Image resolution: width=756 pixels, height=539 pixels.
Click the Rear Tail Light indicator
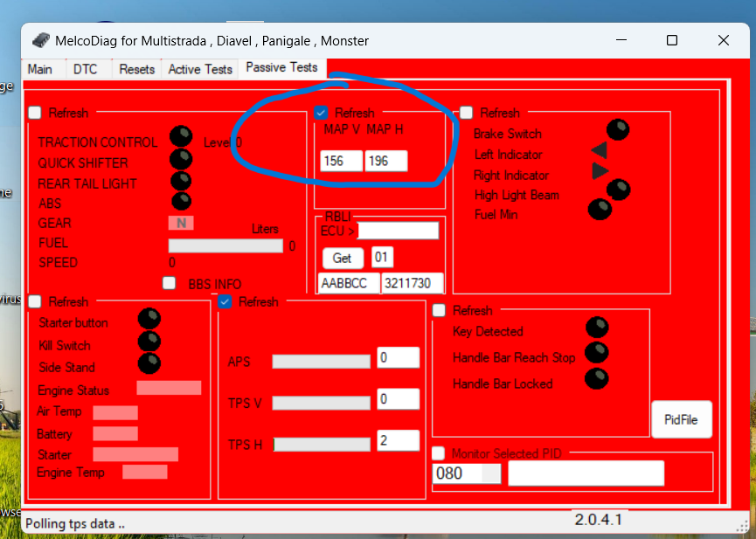pyautogui.click(x=181, y=181)
